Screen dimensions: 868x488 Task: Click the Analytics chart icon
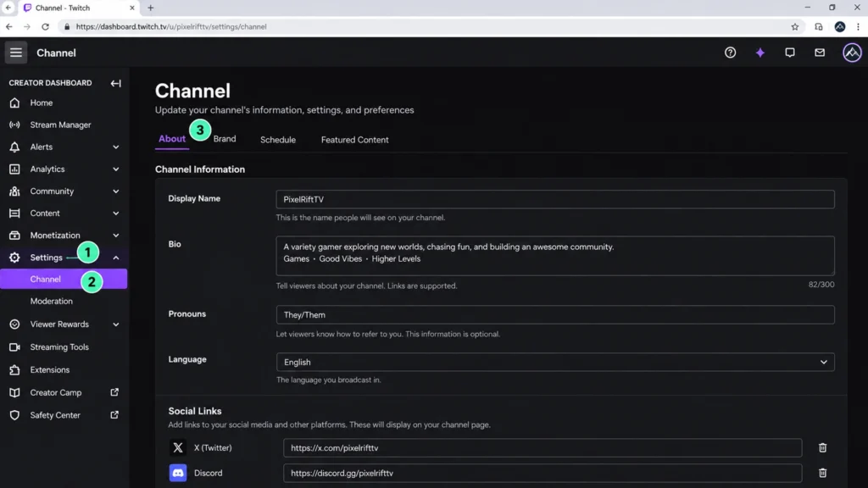click(14, 169)
